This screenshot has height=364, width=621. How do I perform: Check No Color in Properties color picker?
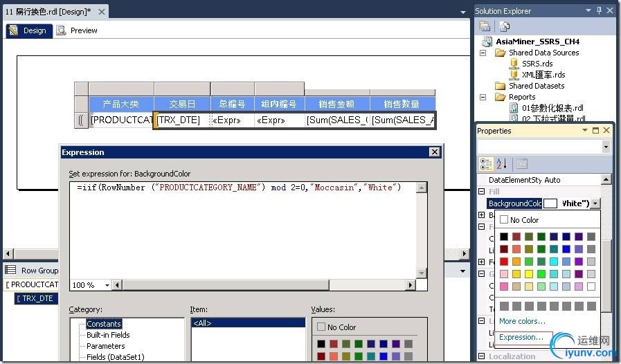pyautogui.click(x=504, y=219)
